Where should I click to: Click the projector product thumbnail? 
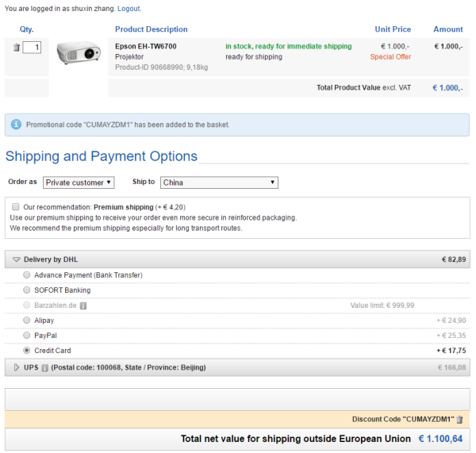tap(79, 52)
